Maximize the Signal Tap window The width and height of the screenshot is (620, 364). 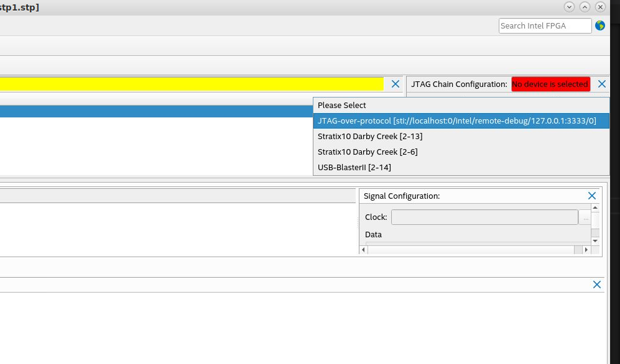coord(585,7)
